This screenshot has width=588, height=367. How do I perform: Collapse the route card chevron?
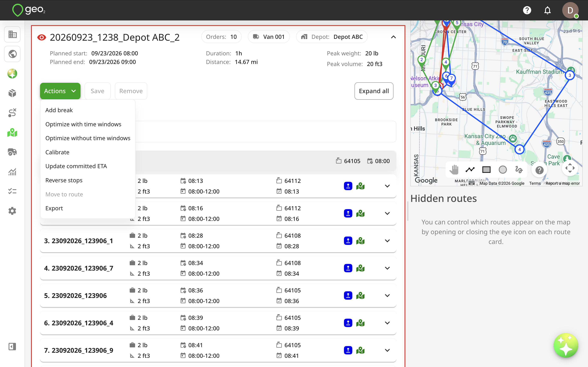tap(393, 37)
